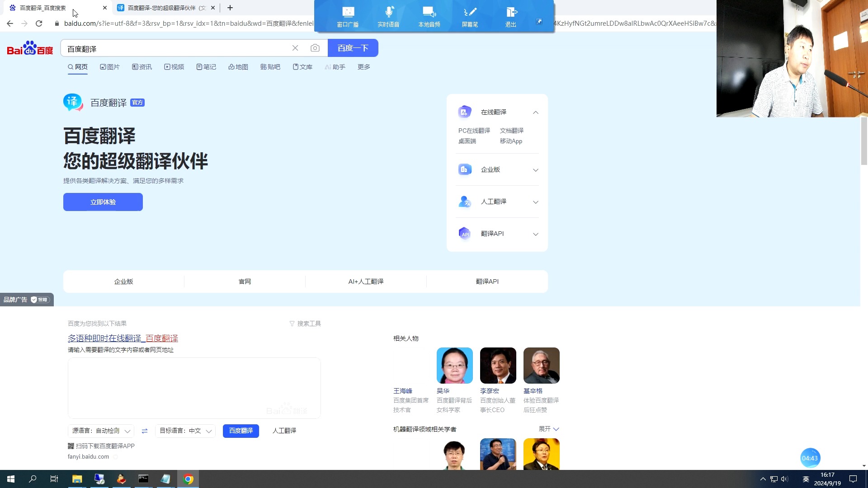
Task: Click the 人工翻译 link beside translate button
Action: [x=284, y=431]
